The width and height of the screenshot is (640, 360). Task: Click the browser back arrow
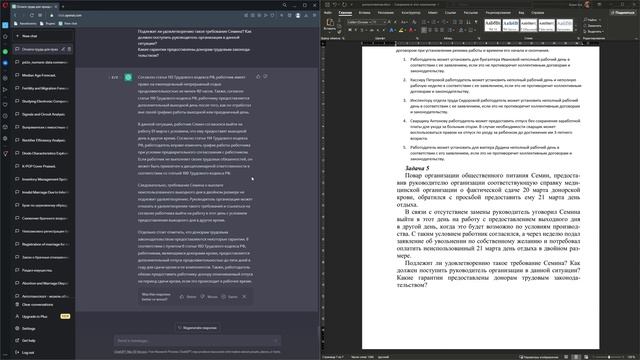(15, 15)
